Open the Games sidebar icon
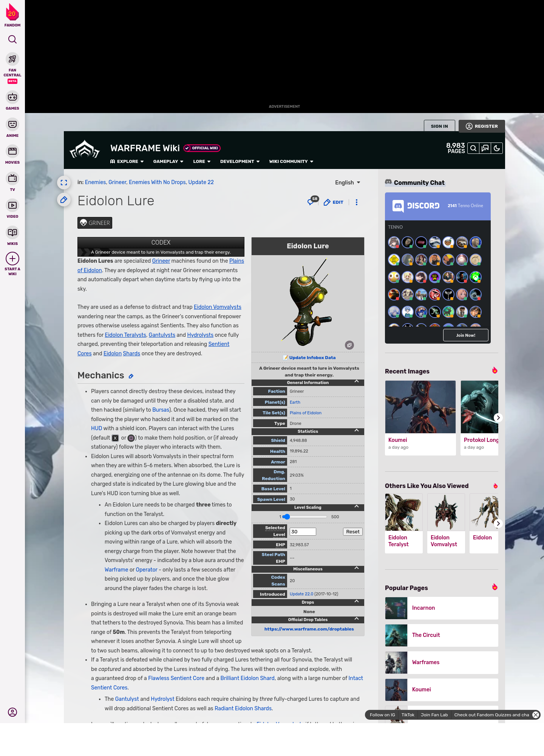The width and height of the screenshot is (544, 756). point(12,97)
